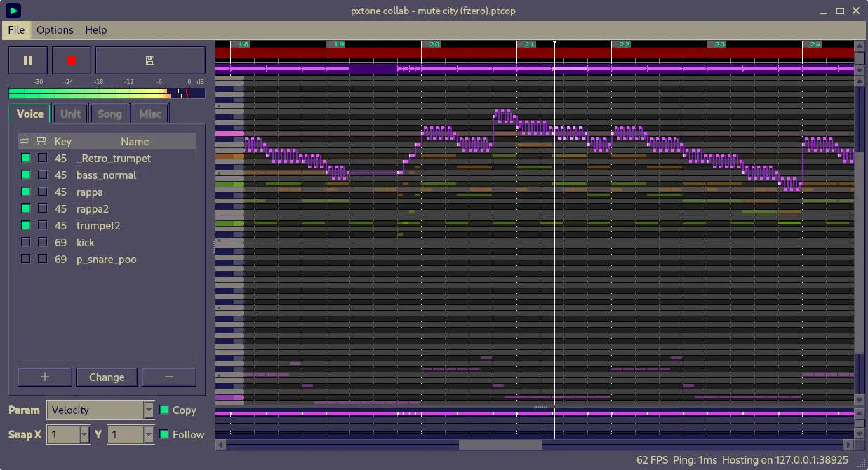
Task: Open the Snap X dropdown
Action: click(69, 434)
